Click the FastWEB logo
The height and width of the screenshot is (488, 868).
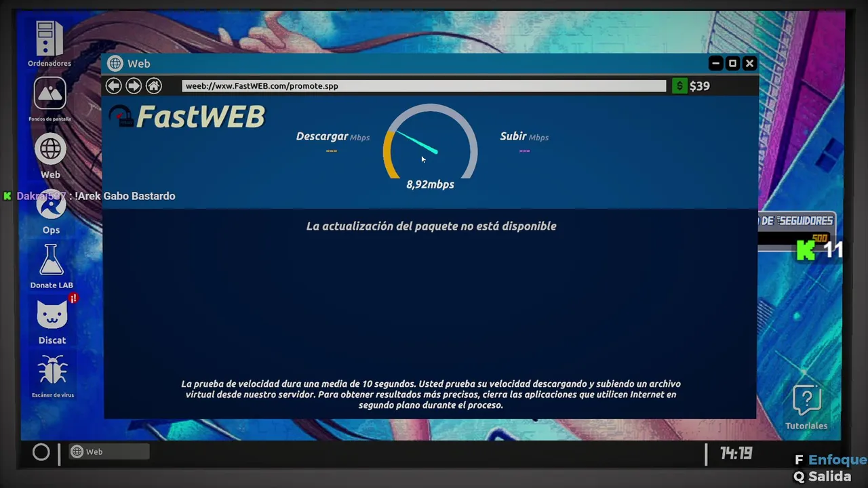[x=187, y=117]
